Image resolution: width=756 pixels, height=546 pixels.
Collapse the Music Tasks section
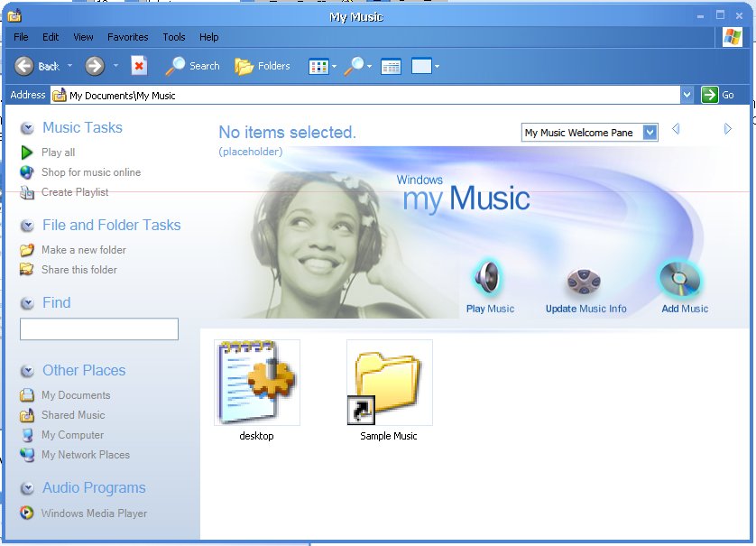27,128
